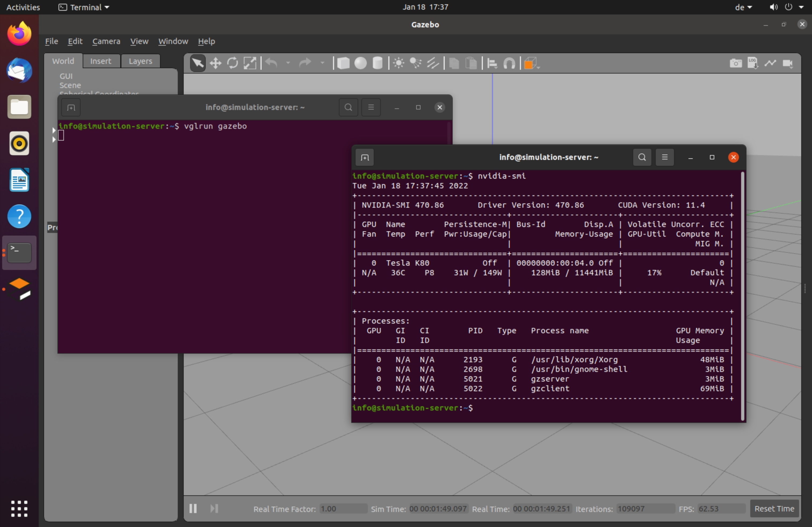
Task: Click the clock Jan 18 17:37
Action: click(425, 7)
